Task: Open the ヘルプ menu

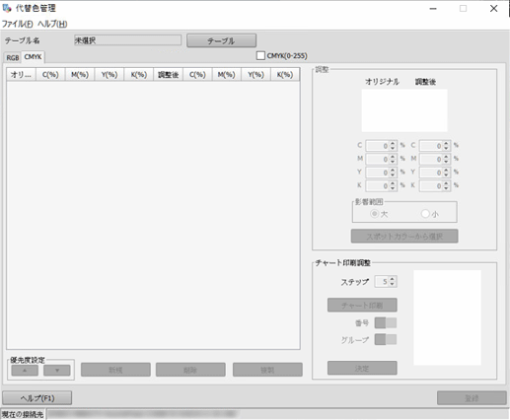Action: point(52,24)
